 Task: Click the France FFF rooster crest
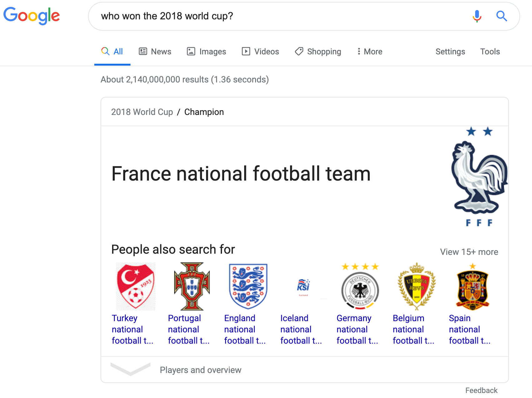[479, 177]
